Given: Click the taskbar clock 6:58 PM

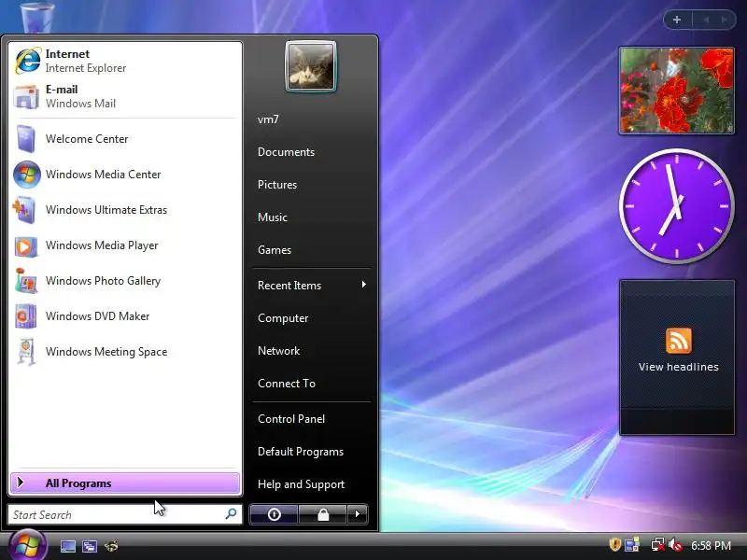Looking at the screenshot, I should (x=711, y=546).
